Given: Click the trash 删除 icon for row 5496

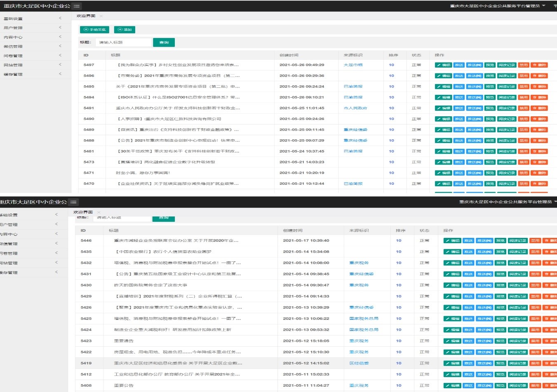Looking at the screenshot, I should coord(535,76).
